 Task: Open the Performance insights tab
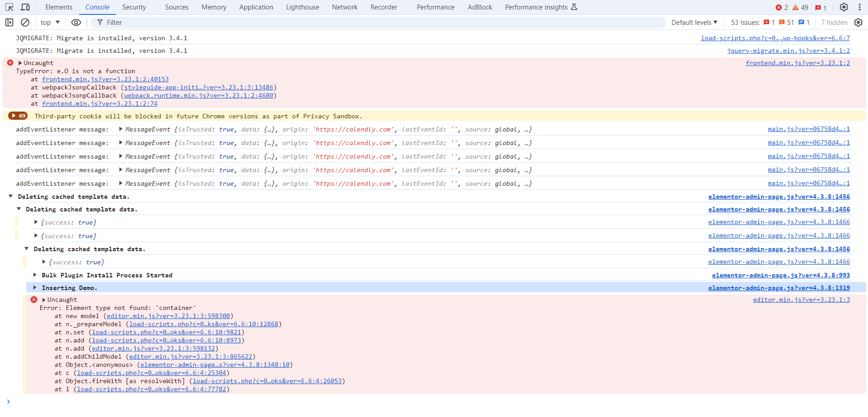(x=541, y=7)
